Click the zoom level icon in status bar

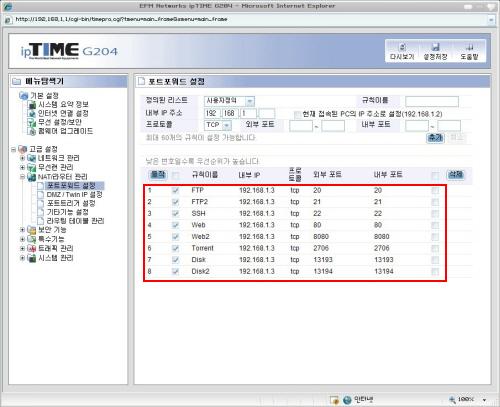click(x=452, y=399)
